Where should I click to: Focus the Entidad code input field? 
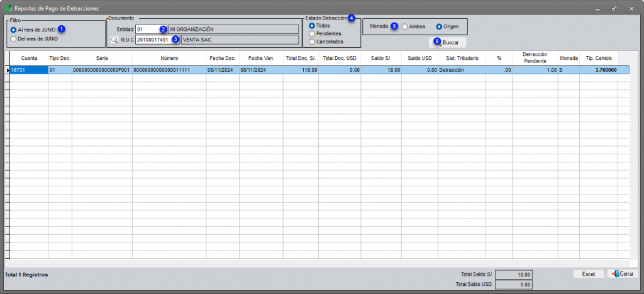pyautogui.click(x=151, y=29)
